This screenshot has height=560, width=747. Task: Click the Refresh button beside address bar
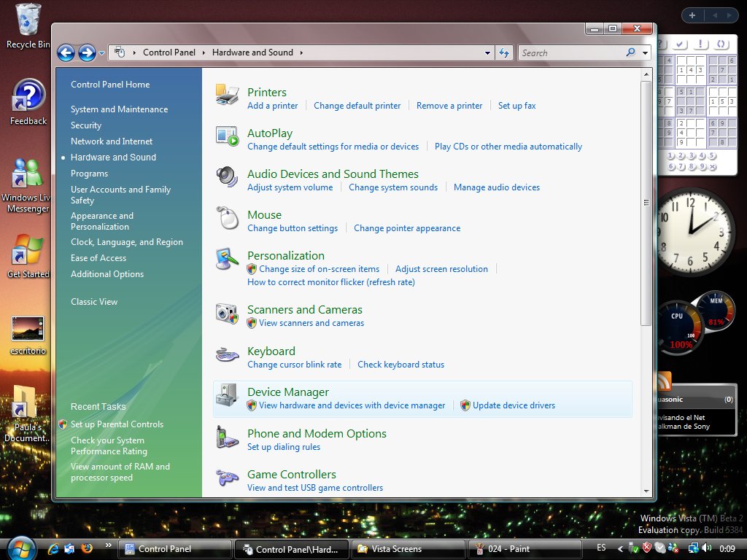[x=503, y=52]
